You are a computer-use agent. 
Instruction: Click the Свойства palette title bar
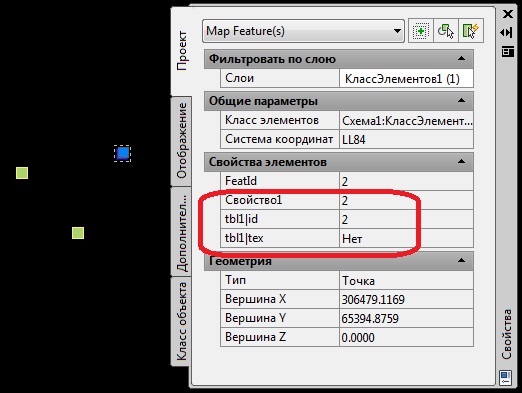point(507,334)
